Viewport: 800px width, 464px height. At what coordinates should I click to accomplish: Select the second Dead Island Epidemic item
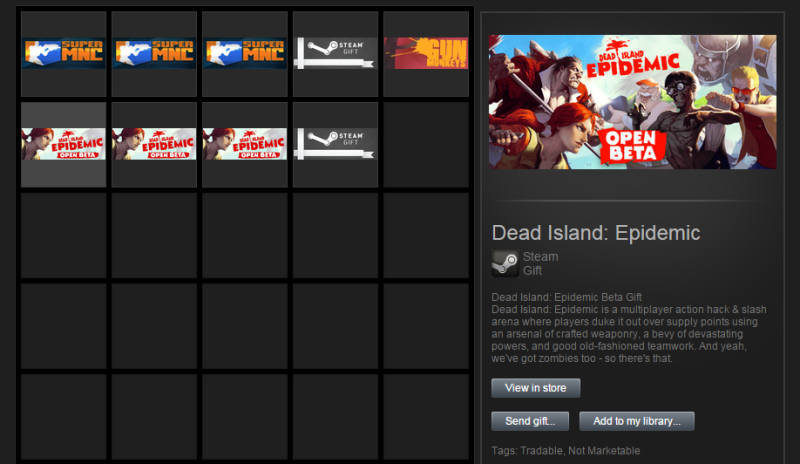pos(154,144)
